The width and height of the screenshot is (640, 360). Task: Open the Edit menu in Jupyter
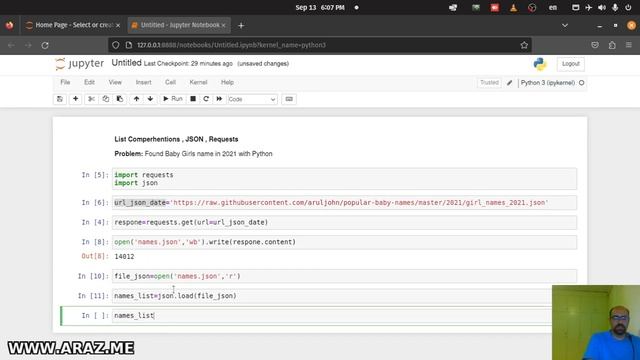point(89,82)
